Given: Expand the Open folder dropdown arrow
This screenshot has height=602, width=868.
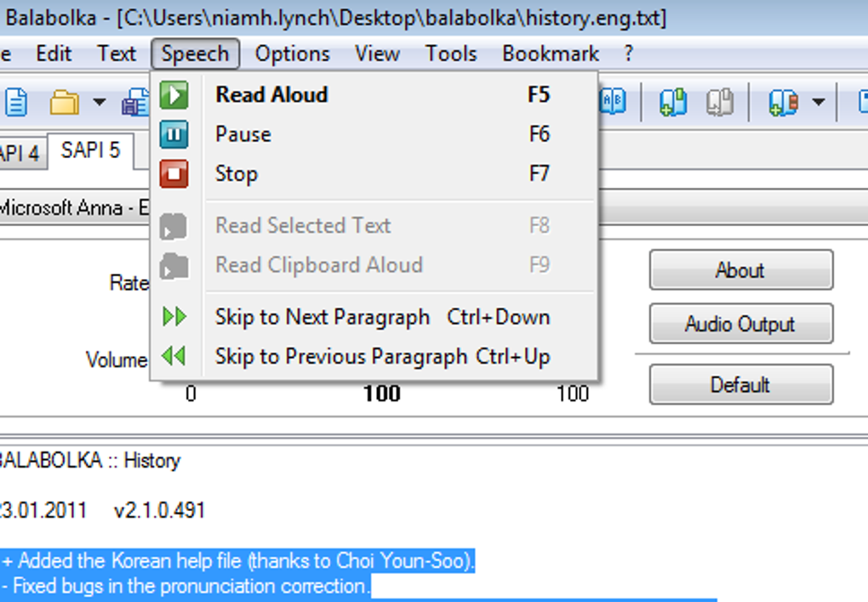Looking at the screenshot, I should pyautogui.click(x=99, y=102).
